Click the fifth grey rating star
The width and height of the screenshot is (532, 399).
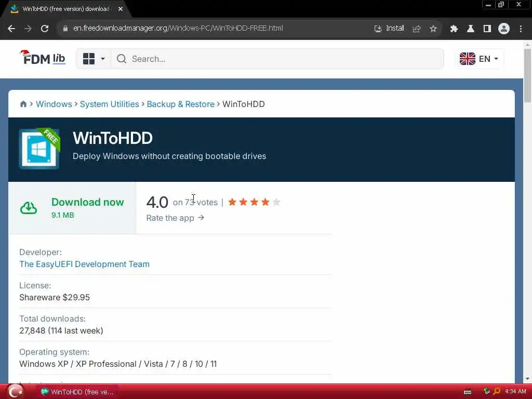coord(276,202)
